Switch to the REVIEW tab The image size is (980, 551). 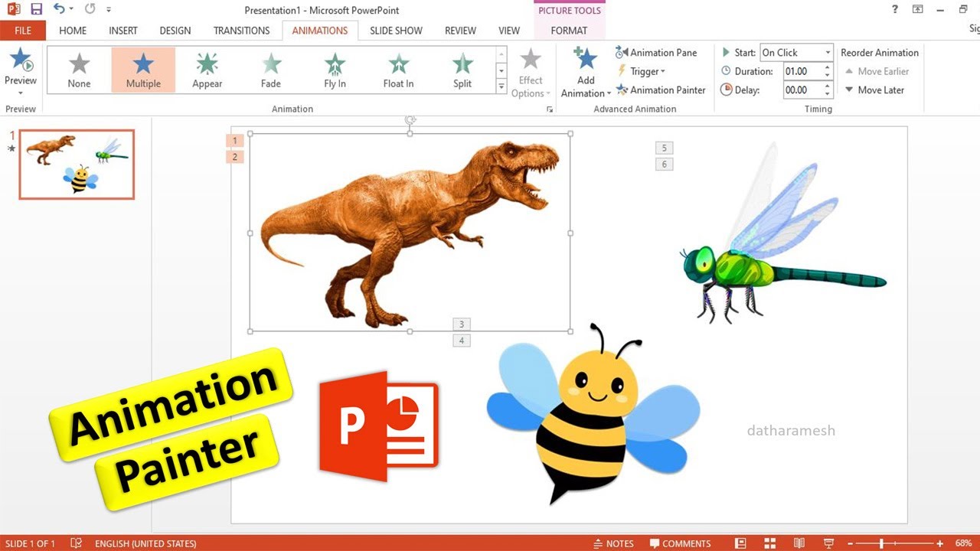(x=460, y=31)
